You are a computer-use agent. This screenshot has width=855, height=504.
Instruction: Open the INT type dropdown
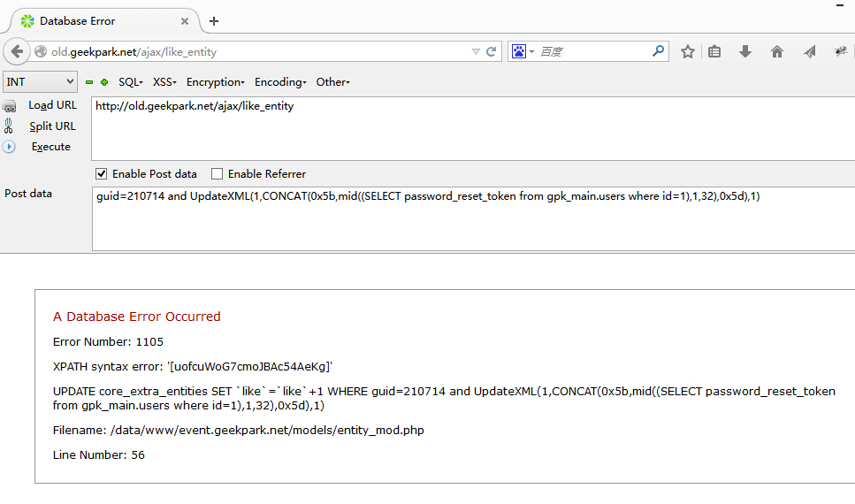(40, 82)
